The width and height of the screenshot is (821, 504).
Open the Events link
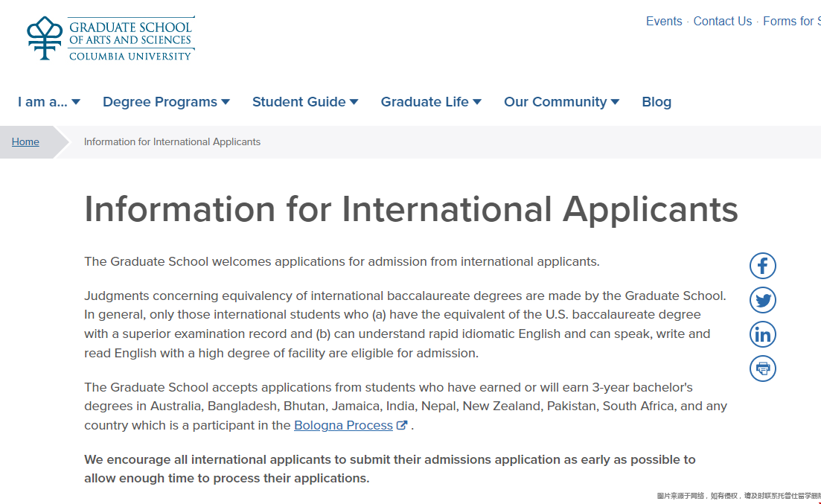(664, 22)
